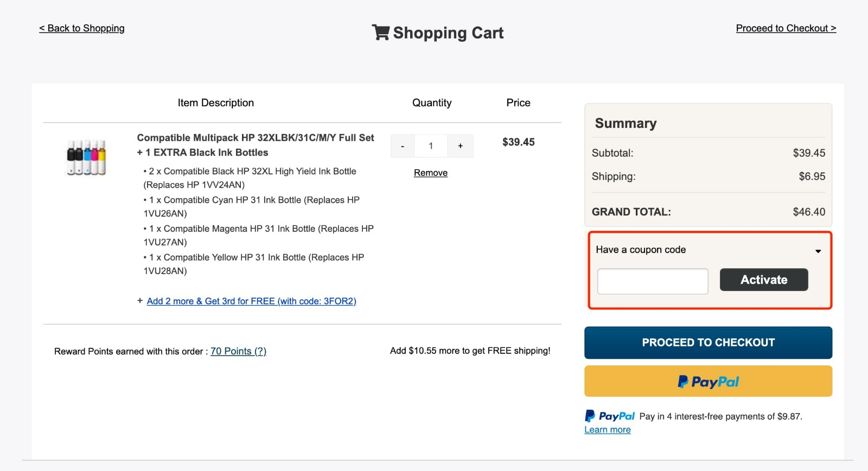The width and height of the screenshot is (868, 471).
Task: Click the 'Item Description' column header
Action: click(216, 103)
